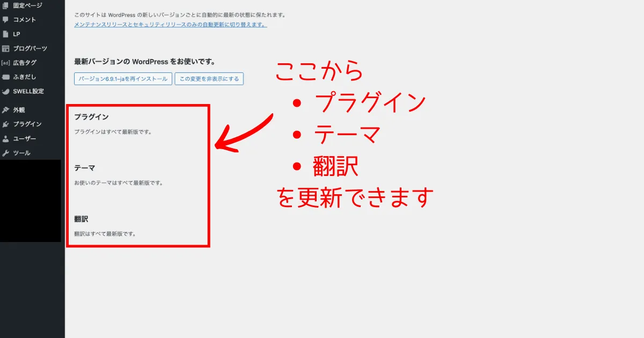Click the ユーザー person icon
Screen dimensions: 644x338
pyautogui.click(x=6, y=138)
